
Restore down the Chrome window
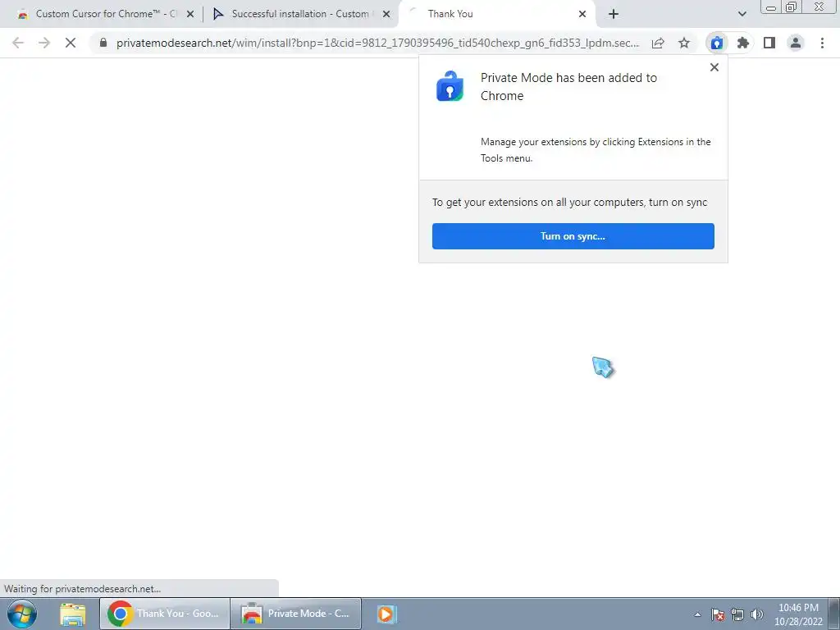pyautogui.click(x=792, y=7)
